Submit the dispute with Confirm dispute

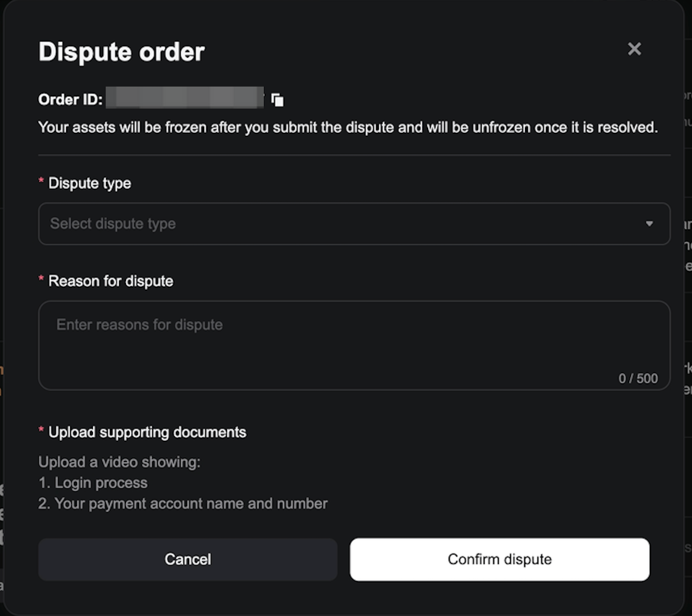point(500,560)
